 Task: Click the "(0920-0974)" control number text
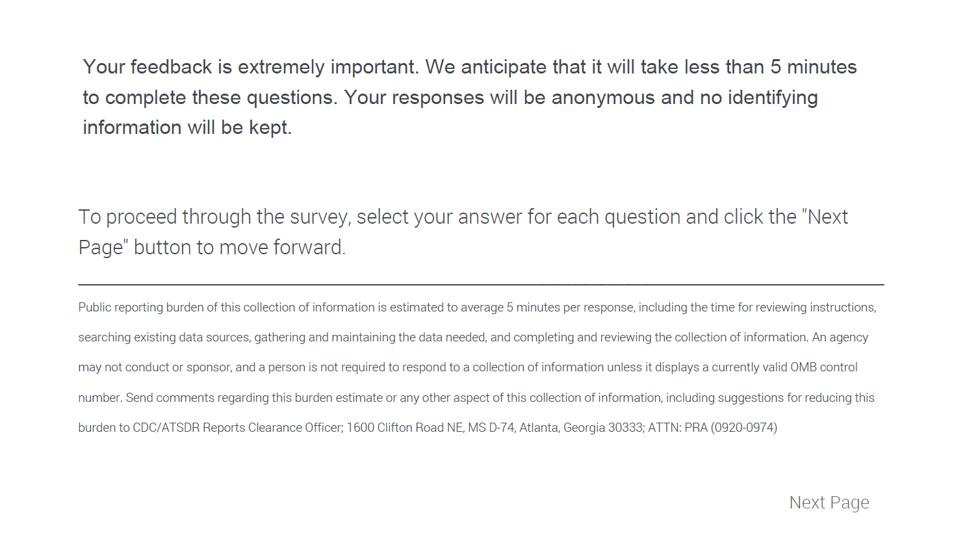pos(743,428)
